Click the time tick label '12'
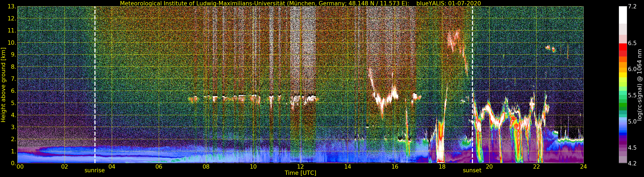 click(300, 167)
